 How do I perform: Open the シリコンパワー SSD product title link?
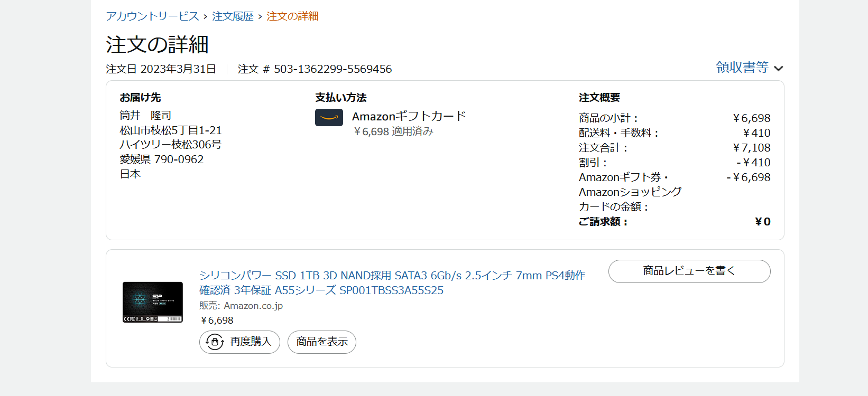coord(392,282)
